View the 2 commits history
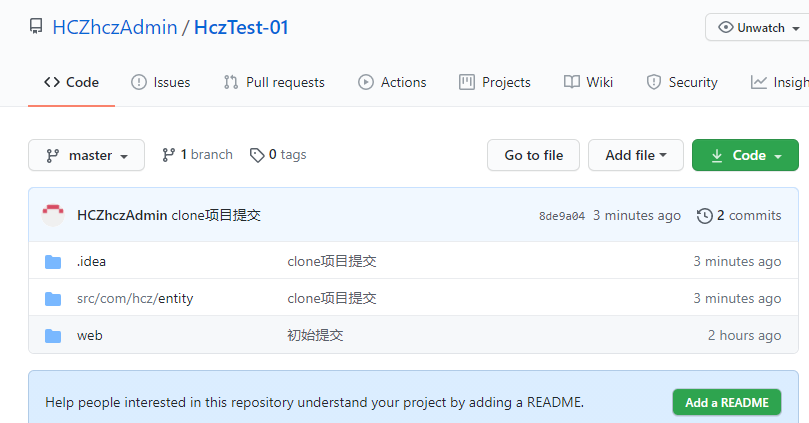This screenshot has height=423, width=809. coord(739,215)
